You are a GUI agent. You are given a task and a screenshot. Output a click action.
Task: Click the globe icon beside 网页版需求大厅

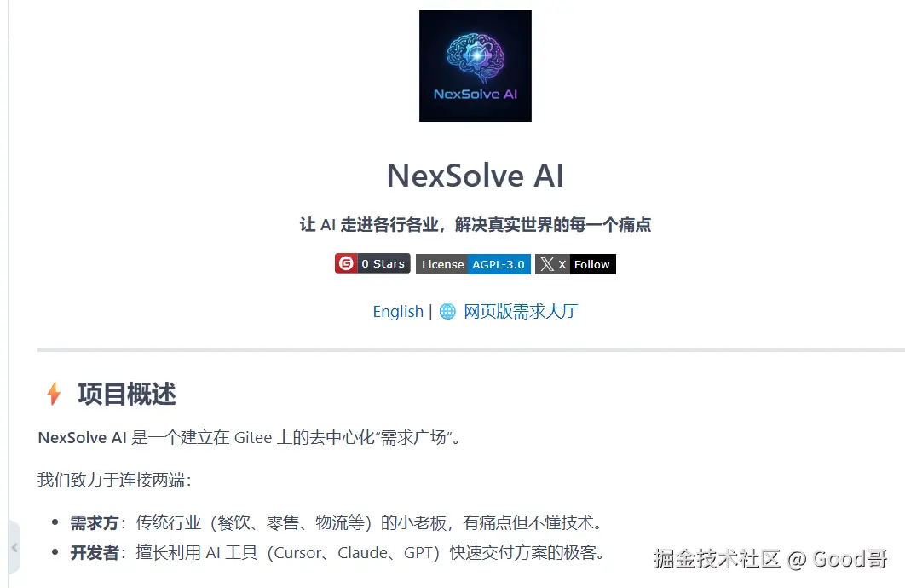point(447,312)
